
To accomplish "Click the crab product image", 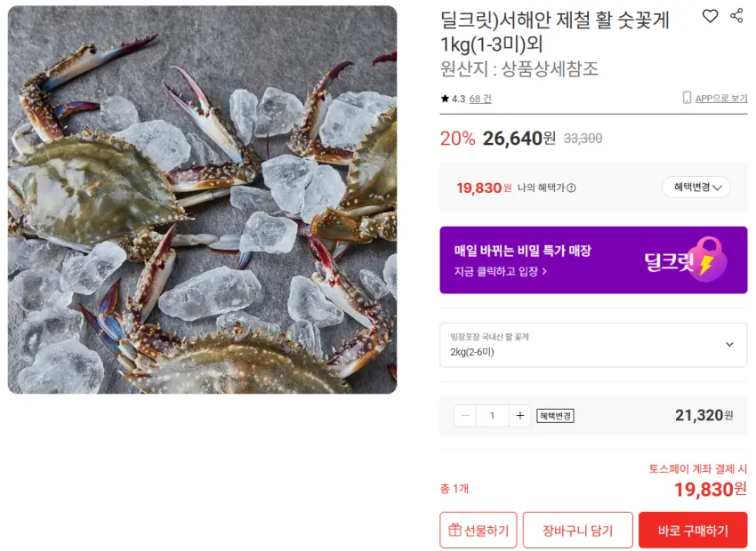I will (x=203, y=199).
